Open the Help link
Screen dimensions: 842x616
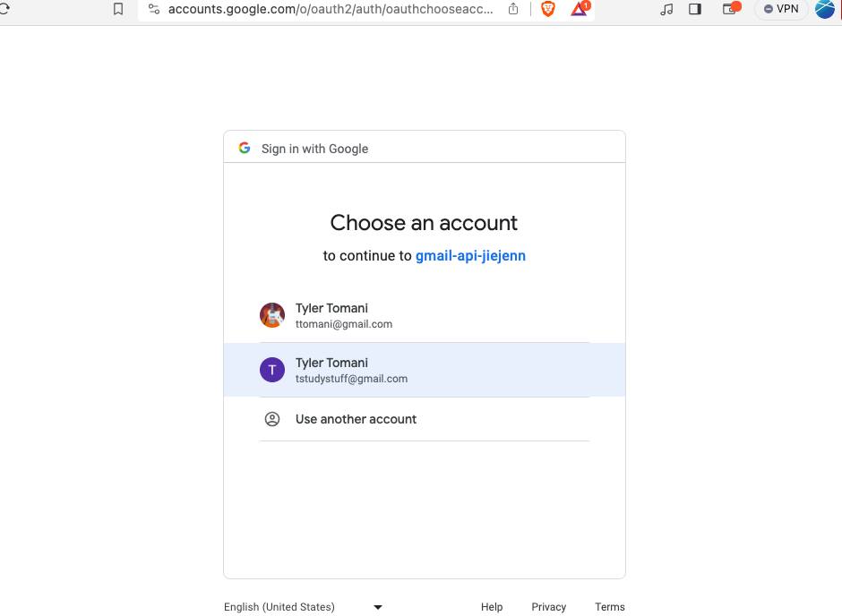tap(492, 607)
